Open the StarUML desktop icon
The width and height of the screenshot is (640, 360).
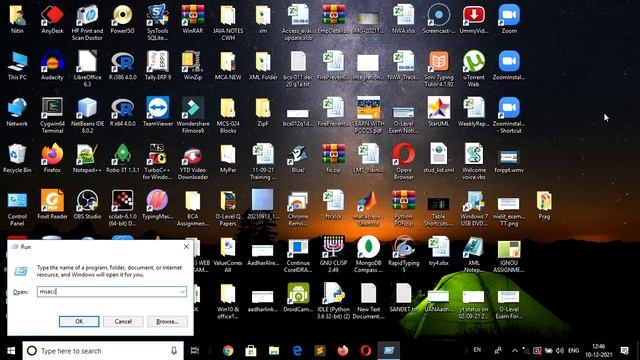tap(438, 112)
